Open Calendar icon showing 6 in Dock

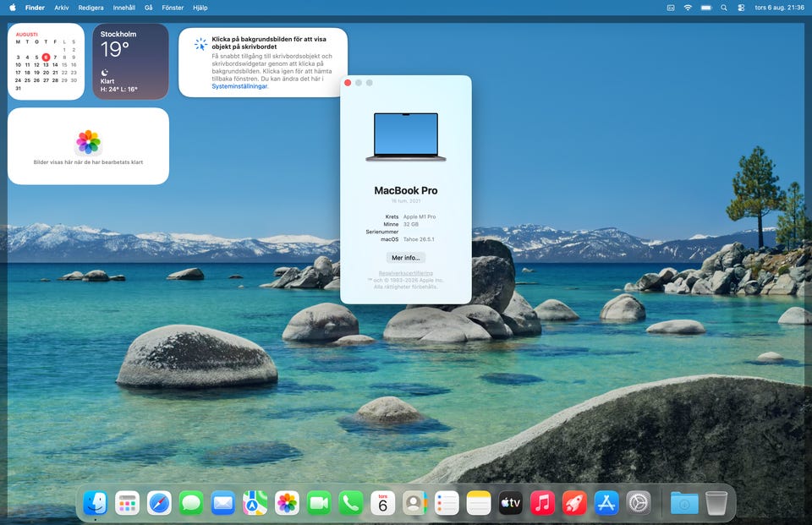pos(382,503)
